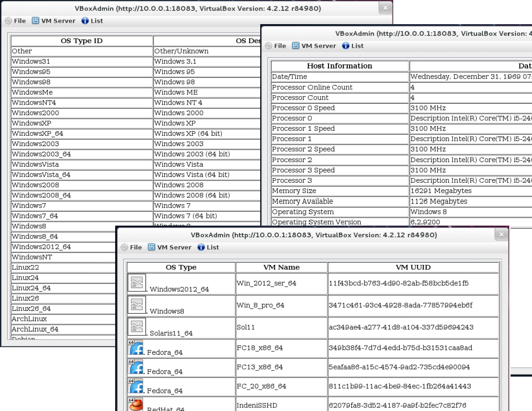Image resolution: width=532 pixels, height=411 pixels.
Task: Click WindowsXP_64 in the OS Type ID list
Action: coord(37,134)
